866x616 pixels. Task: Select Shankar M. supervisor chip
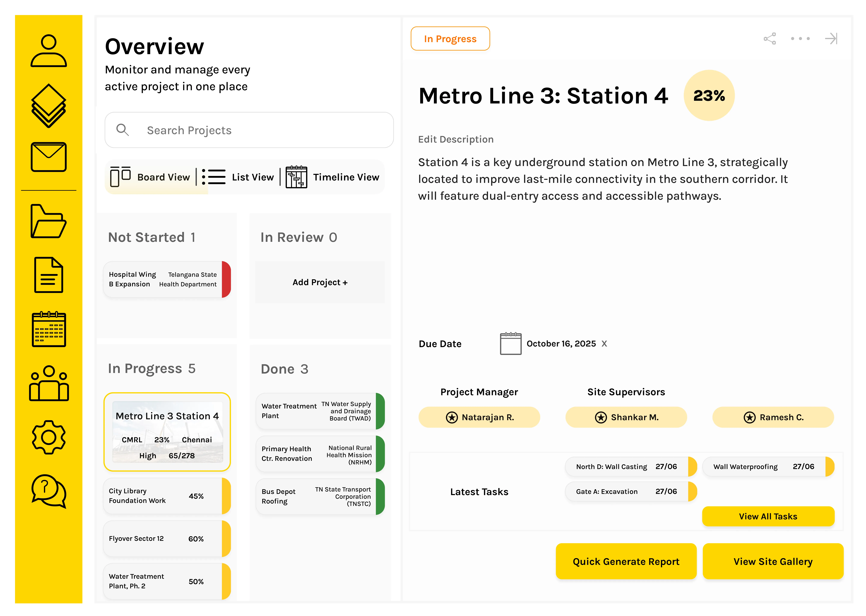point(626,417)
